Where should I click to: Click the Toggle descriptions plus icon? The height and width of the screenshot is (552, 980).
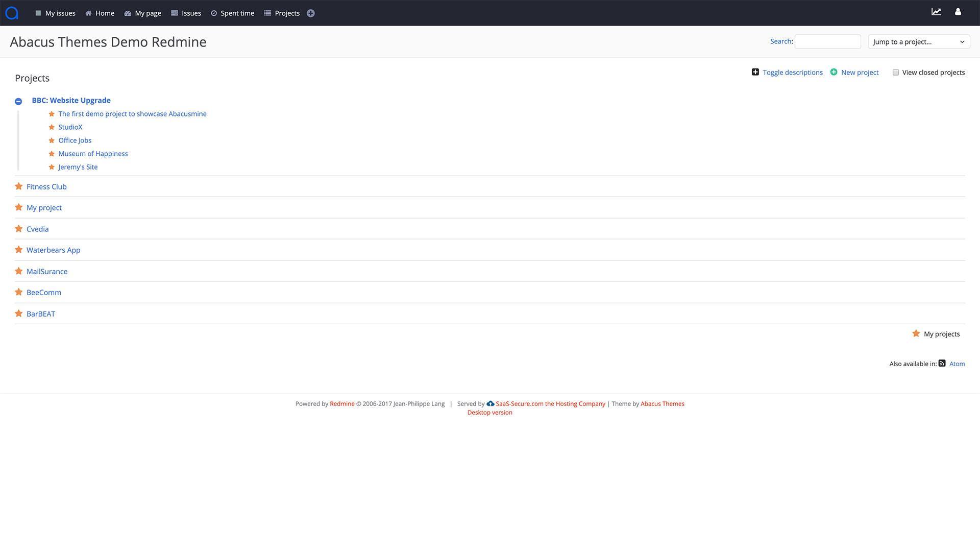coord(755,72)
